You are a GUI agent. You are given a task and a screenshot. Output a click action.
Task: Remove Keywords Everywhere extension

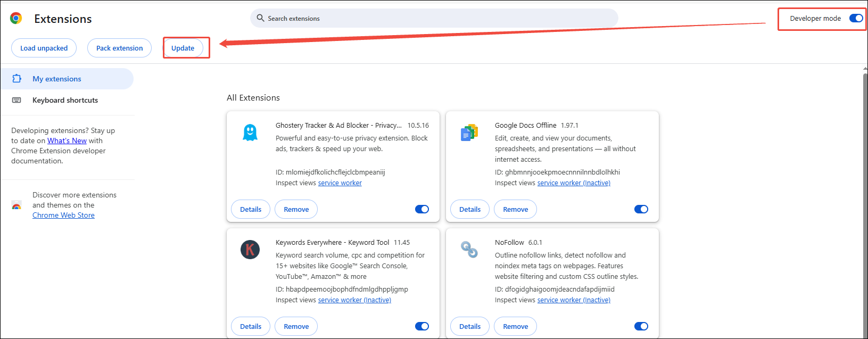(296, 326)
